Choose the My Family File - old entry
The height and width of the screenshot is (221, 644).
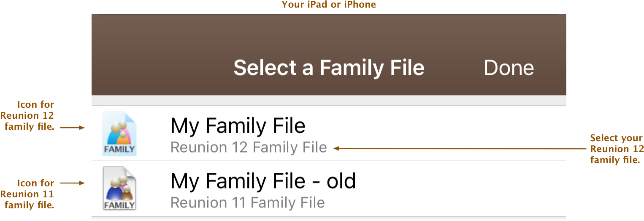329,189
